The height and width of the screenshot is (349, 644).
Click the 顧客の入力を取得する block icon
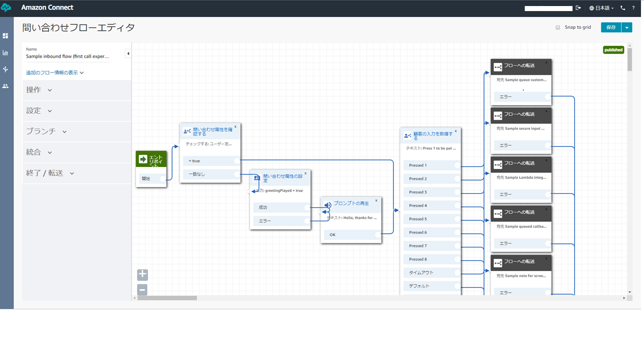point(408,136)
